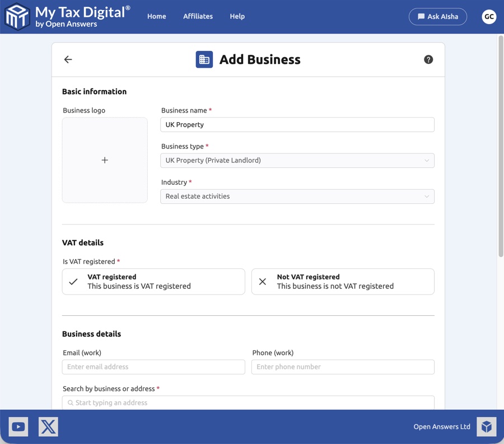
Task: Click the Add Business building icon
Action: (x=204, y=59)
